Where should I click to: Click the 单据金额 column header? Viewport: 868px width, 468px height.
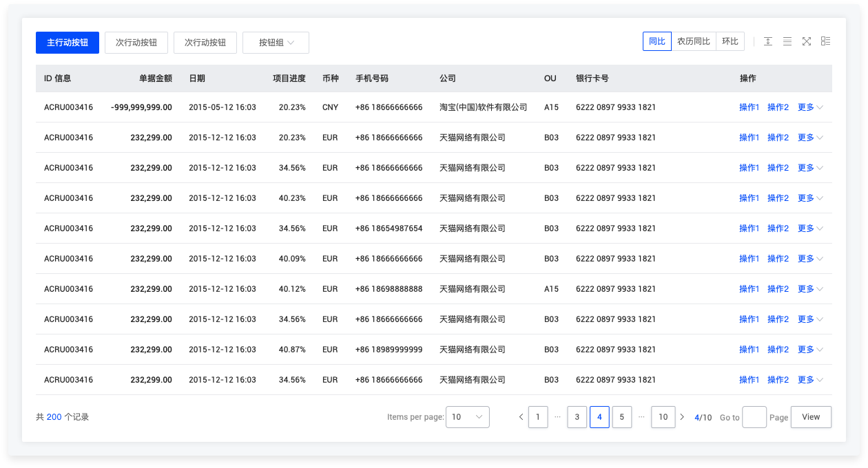[x=155, y=78]
